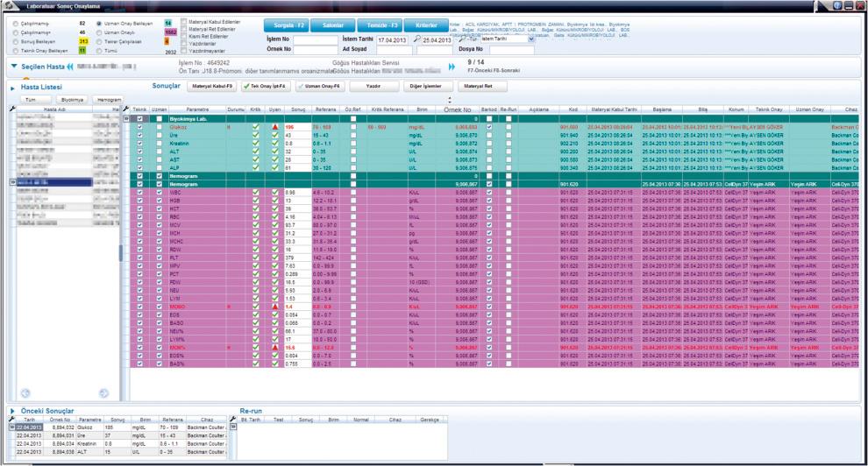Image resolution: width=868 pixels, height=466 pixels.
Task: Go to next patient with right double-arrow
Action: coord(452,66)
